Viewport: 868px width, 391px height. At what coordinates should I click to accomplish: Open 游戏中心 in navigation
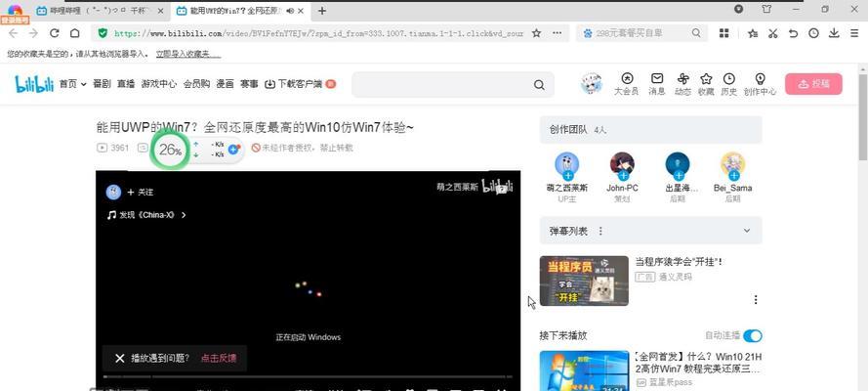coord(159,84)
